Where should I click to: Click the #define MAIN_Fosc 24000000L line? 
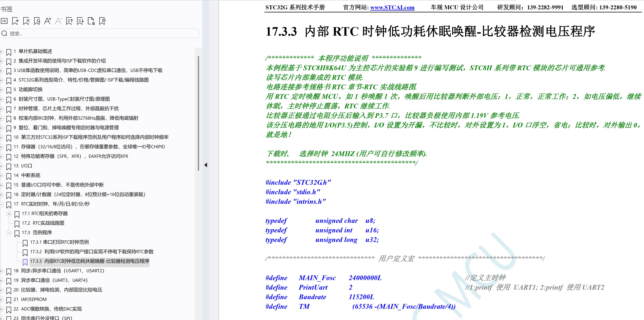323,278
